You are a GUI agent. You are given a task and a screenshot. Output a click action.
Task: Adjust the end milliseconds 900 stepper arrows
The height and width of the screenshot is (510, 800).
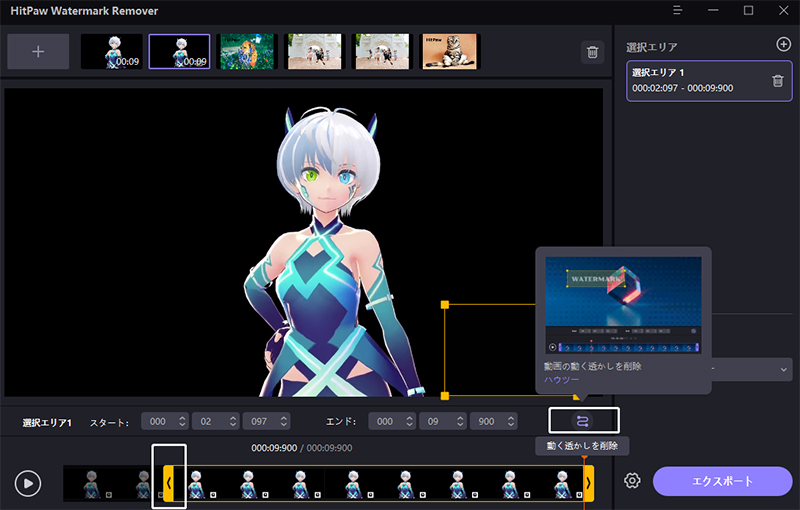click(x=511, y=421)
